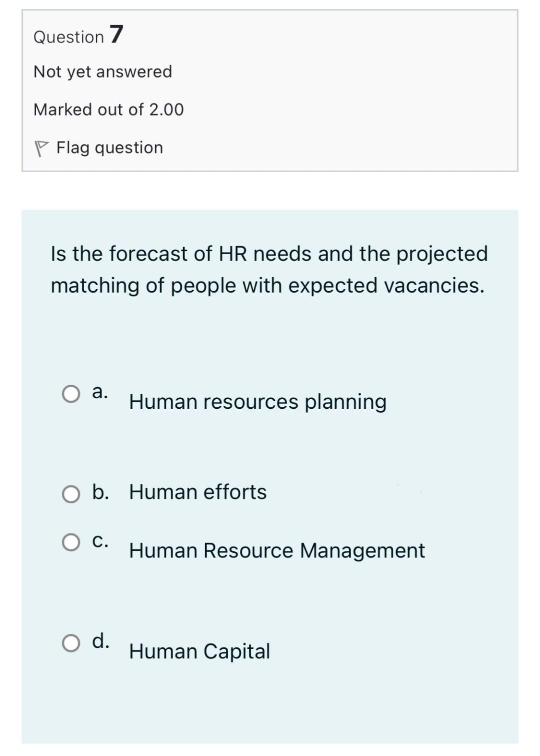The width and height of the screenshot is (540, 756).
Task: Click the flag icon beside Flag question
Action: (x=41, y=149)
